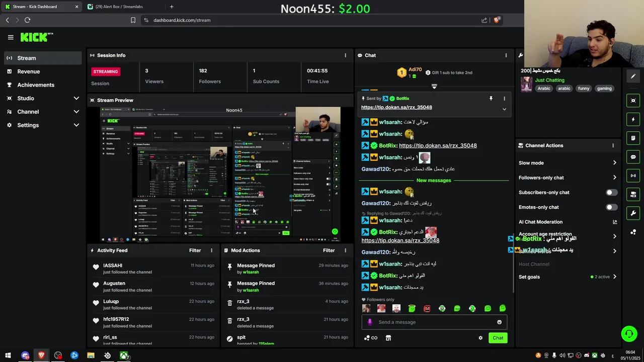Open a new browser tab
The width and height of the screenshot is (644, 362).
pos(172,7)
